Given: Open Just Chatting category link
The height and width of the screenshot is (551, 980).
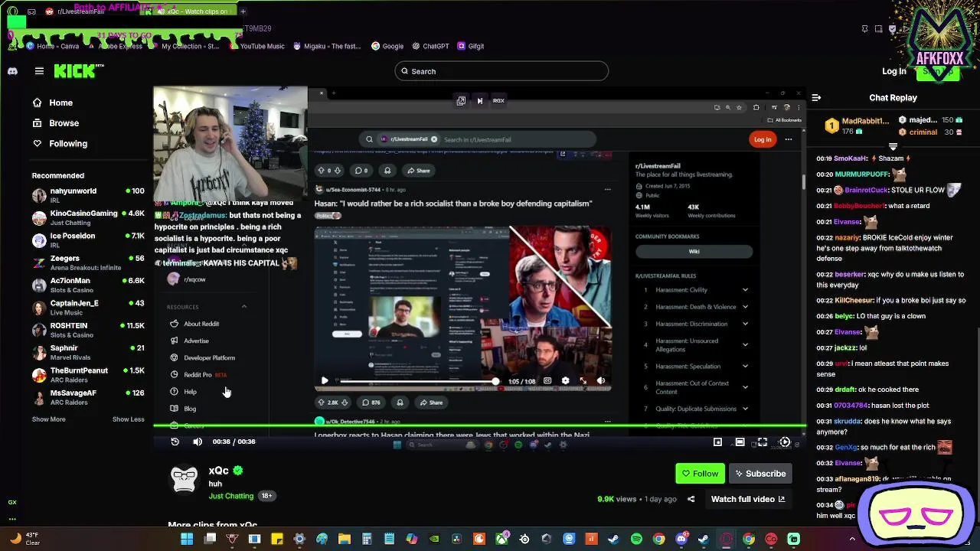Looking at the screenshot, I should [231, 496].
